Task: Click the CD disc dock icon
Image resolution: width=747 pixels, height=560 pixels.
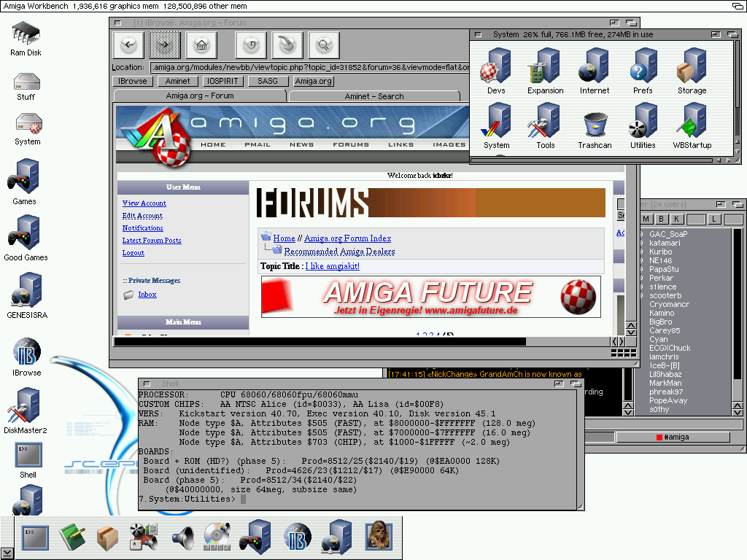Action: coord(217,537)
